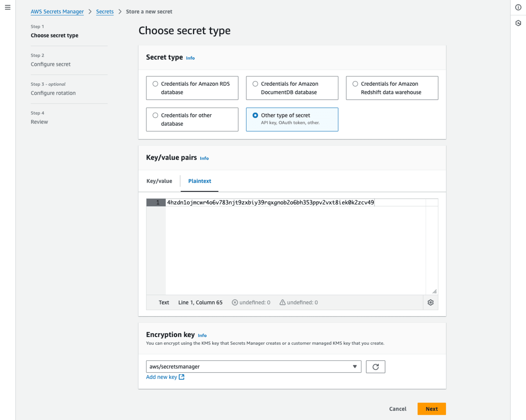
Task: Click the hamburger menu icon top left
Action: coord(8,7)
